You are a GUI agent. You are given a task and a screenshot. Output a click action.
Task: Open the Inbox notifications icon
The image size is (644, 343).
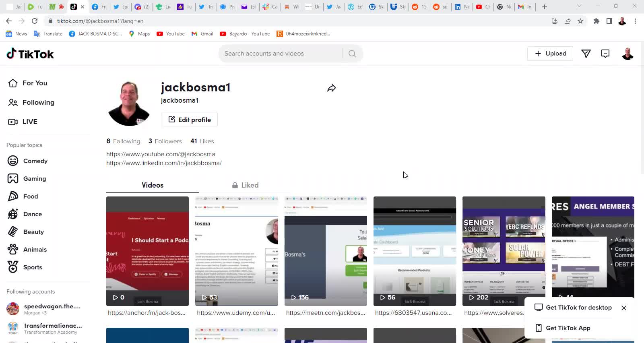(x=605, y=54)
